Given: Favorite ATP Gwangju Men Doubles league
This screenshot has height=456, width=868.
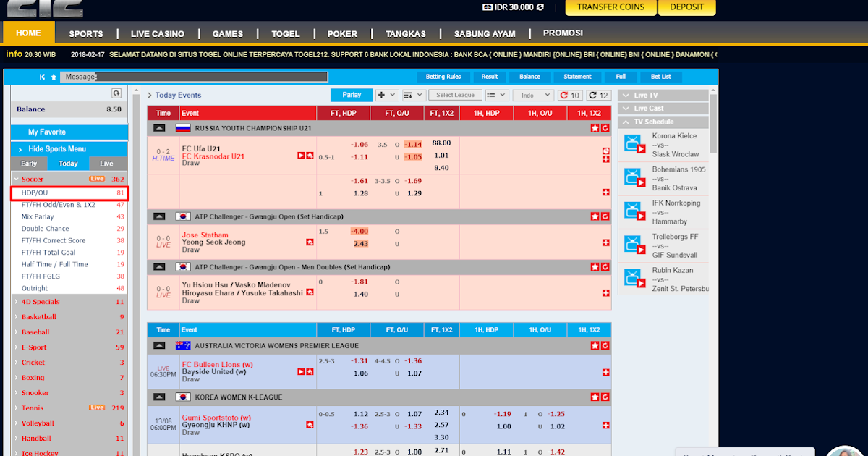Looking at the screenshot, I should [595, 267].
